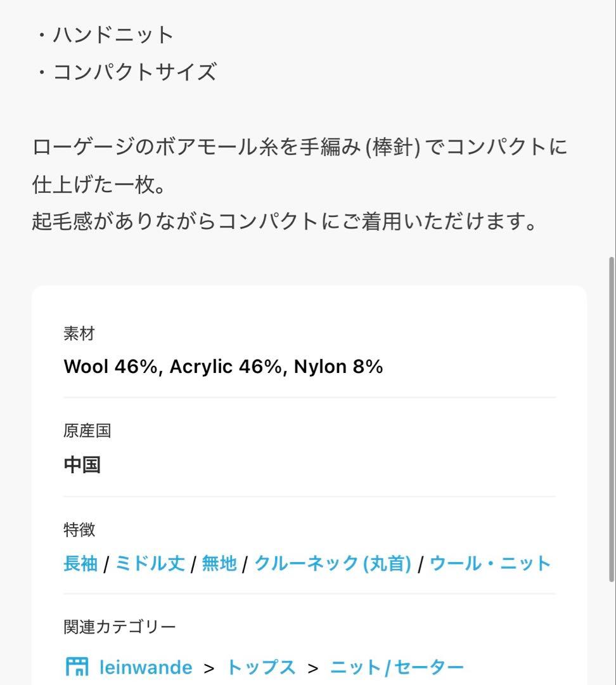Click the コンパクトサイズ bullet text
The height and width of the screenshot is (685, 616).
134,72
